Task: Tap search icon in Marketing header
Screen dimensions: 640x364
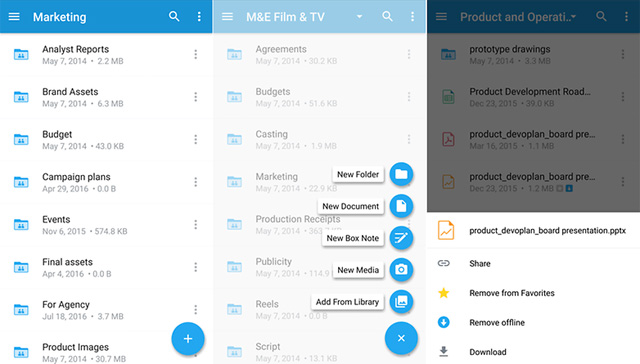Action: [x=174, y=16]
